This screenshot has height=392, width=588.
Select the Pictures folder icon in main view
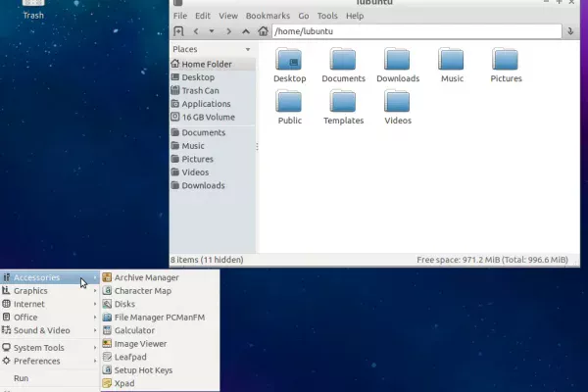pos(506,61)
